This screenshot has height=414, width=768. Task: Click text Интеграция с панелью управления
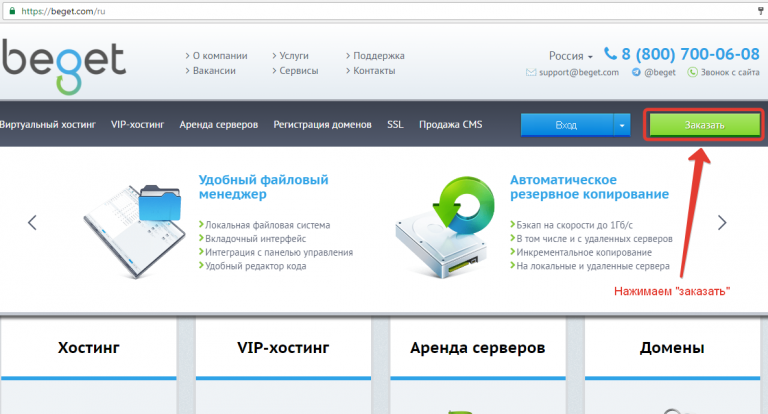pos(279,252)
